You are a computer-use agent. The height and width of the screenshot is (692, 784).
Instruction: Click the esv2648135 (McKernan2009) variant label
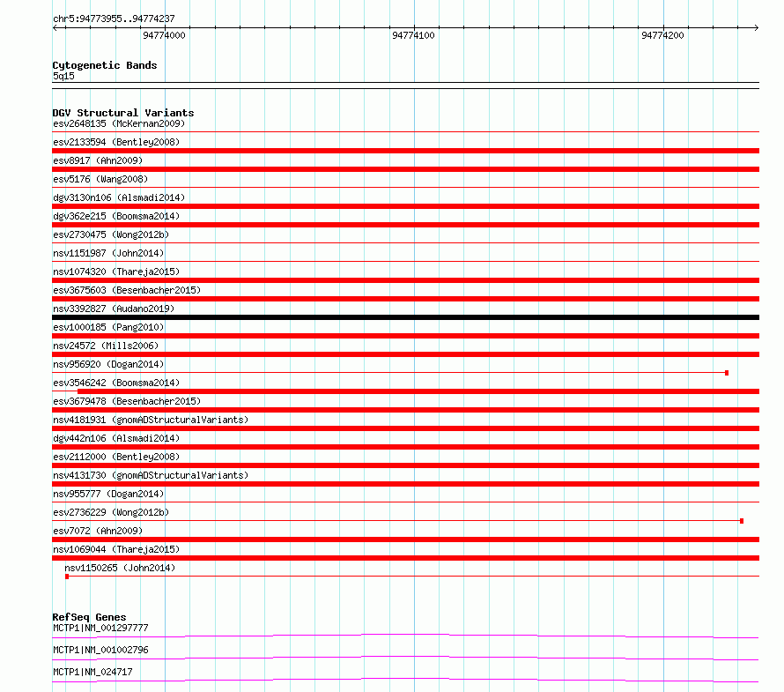(119, 123)
